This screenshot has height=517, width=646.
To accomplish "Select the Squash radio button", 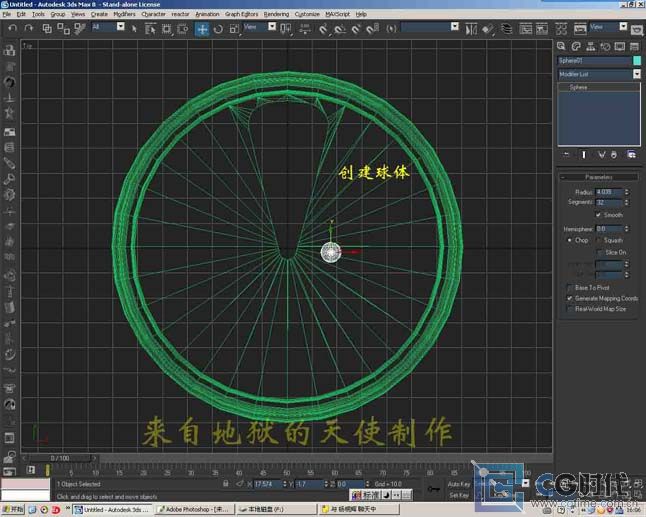I will [599, 240].
